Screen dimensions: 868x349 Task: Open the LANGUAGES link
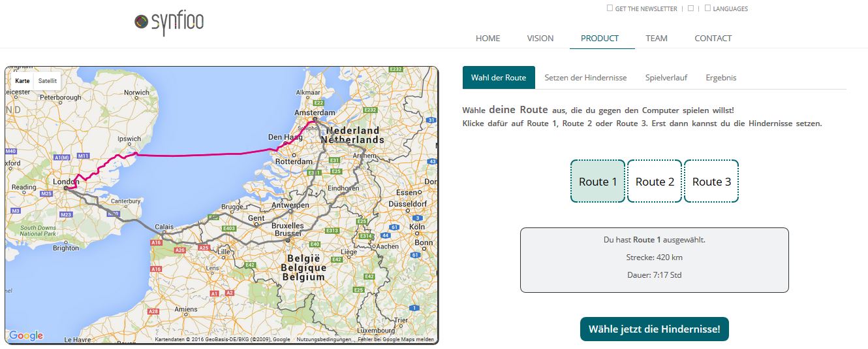[x=726, y=8]
